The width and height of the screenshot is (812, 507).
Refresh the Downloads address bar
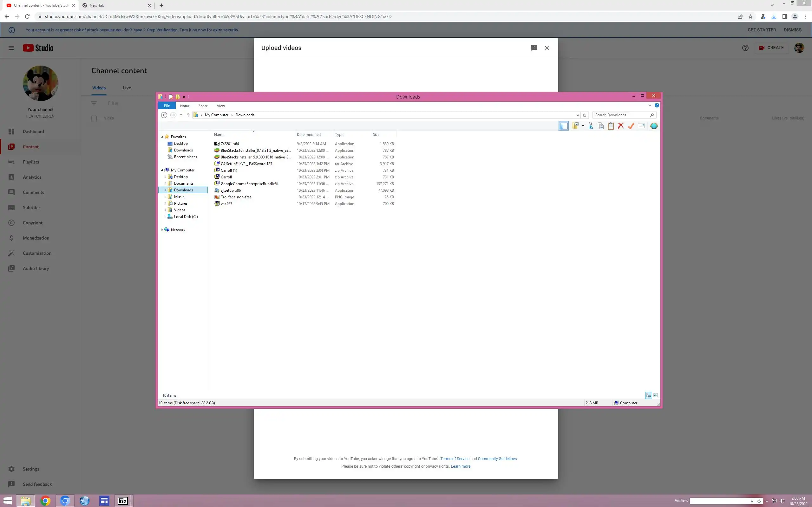(x=585, y=115)
